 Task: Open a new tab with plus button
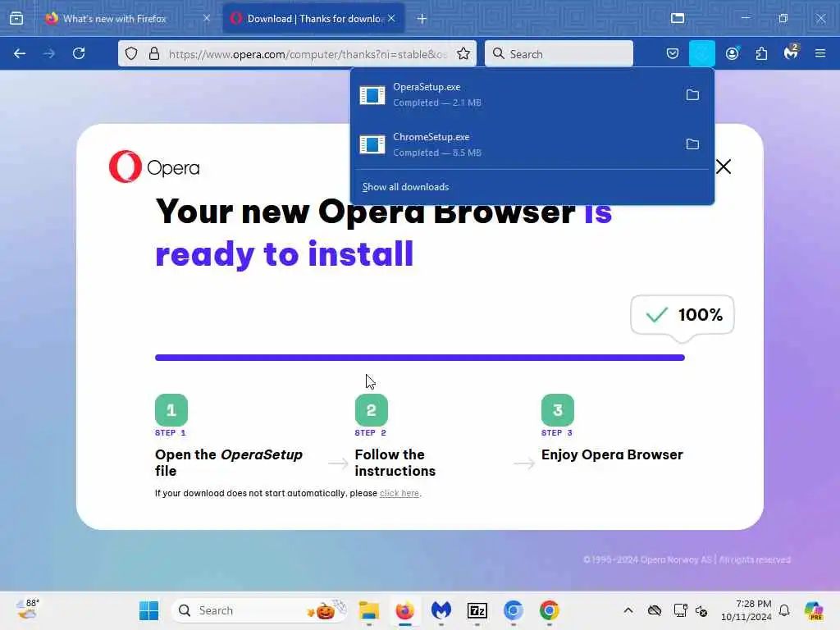(x=422, y=19)
